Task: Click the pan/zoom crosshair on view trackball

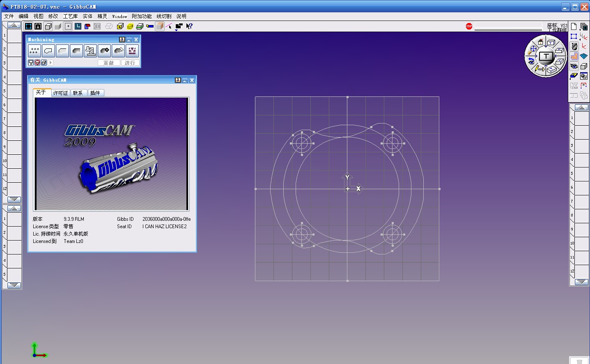Action: (x=533, y=49)
